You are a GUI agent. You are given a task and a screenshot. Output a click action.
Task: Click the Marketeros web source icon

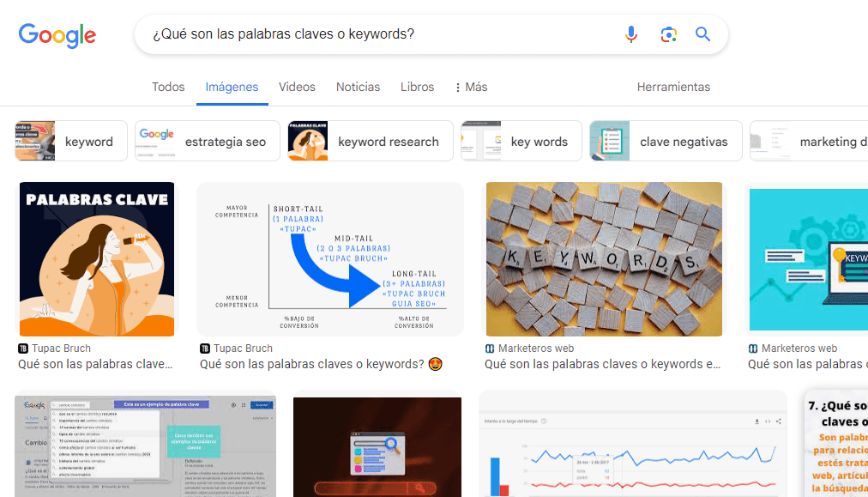click(x=490, y=349)
